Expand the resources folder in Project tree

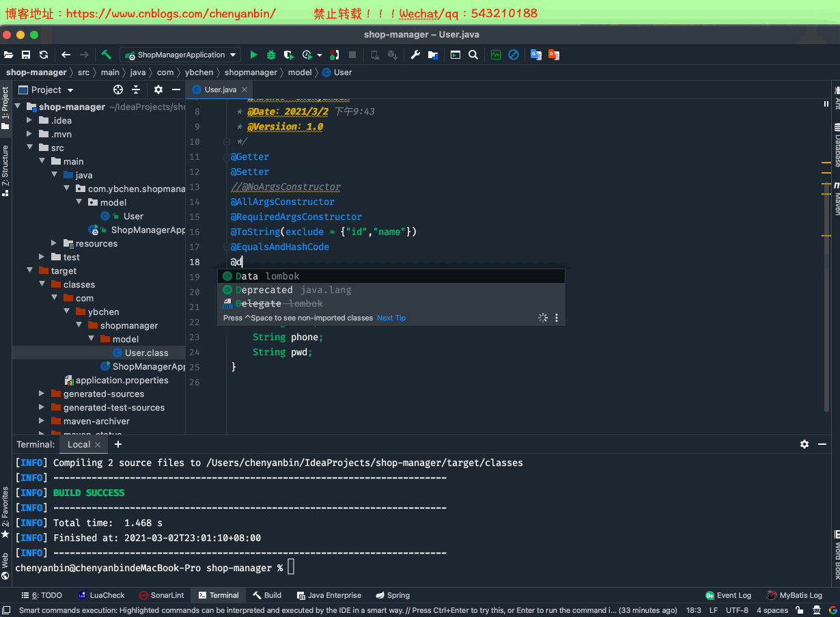[55, 243]
